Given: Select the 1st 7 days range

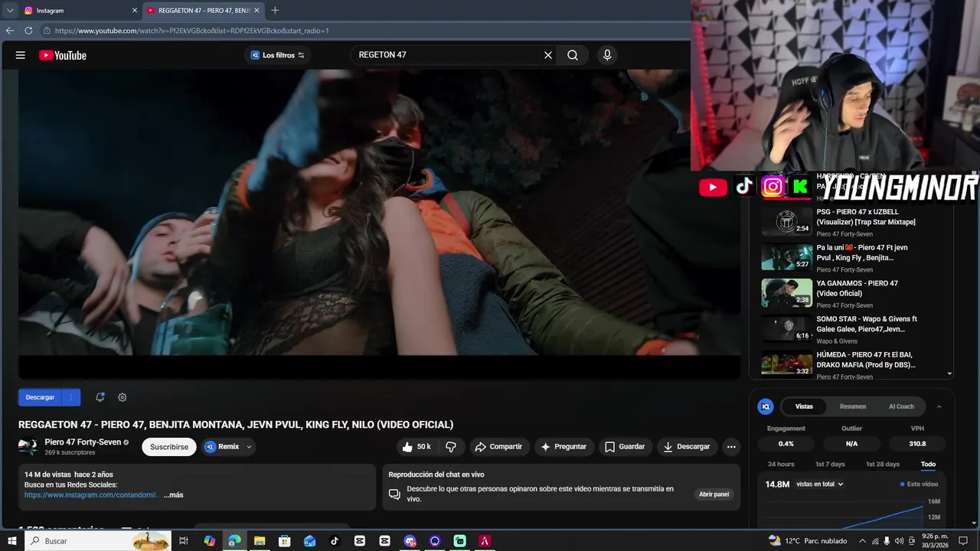Looking at the screenshot, I should [x=830, y=465].
